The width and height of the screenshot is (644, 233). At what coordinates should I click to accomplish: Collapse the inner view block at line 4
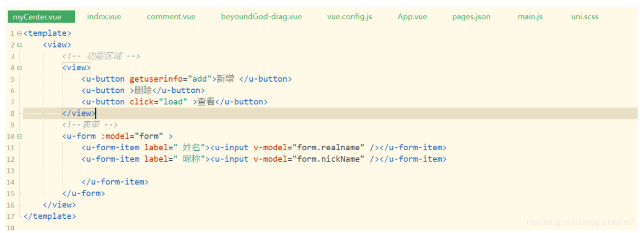[19, 68]
